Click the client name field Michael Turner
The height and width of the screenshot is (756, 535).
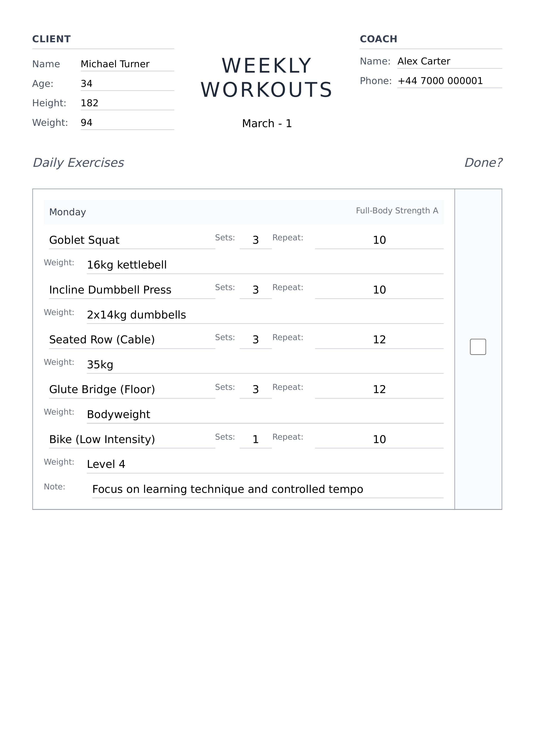tap(127, 64)
